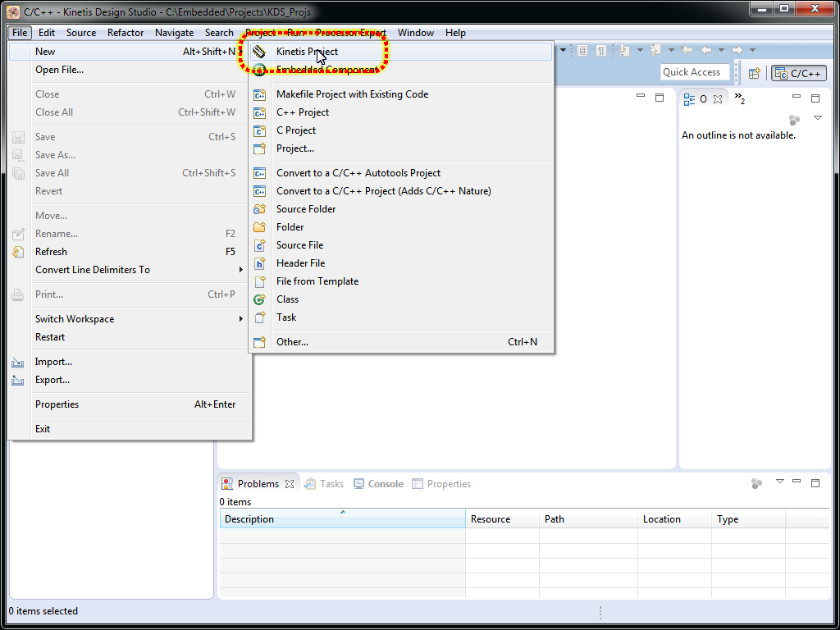Click the Previous Annotation toolbar icon
This screenshot has width=840, height=630.
(655, 50)
